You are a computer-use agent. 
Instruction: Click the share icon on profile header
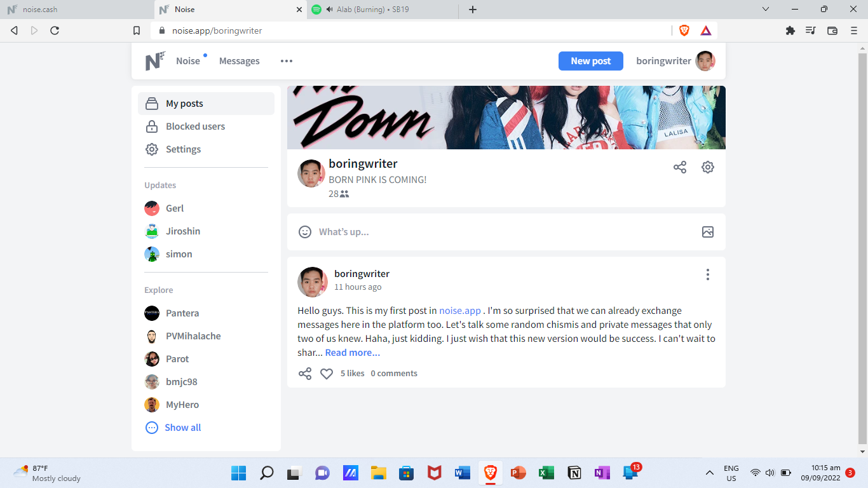point(680,167)
